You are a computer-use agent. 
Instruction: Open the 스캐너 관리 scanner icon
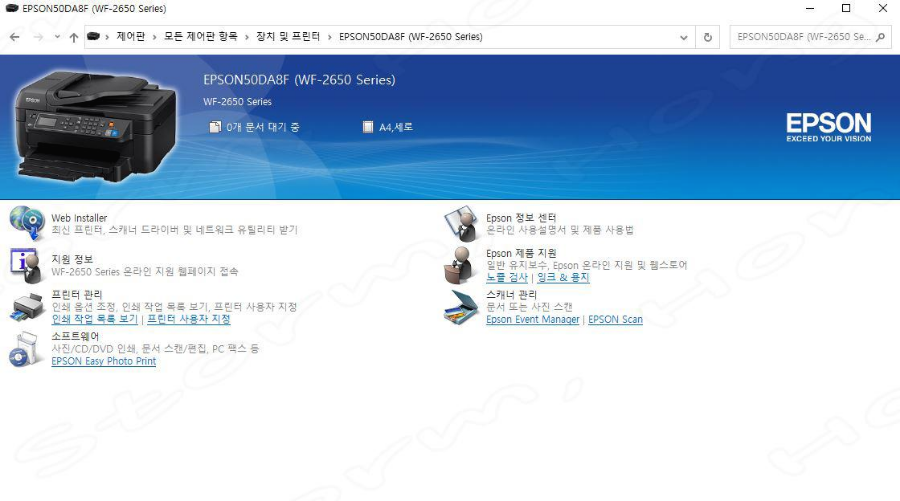pyautogui.click(x=461, y=308)
